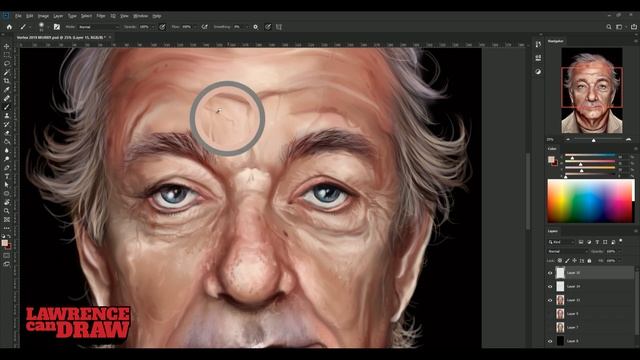Toggle lock position icon in Layers panel

click(575, 260)
